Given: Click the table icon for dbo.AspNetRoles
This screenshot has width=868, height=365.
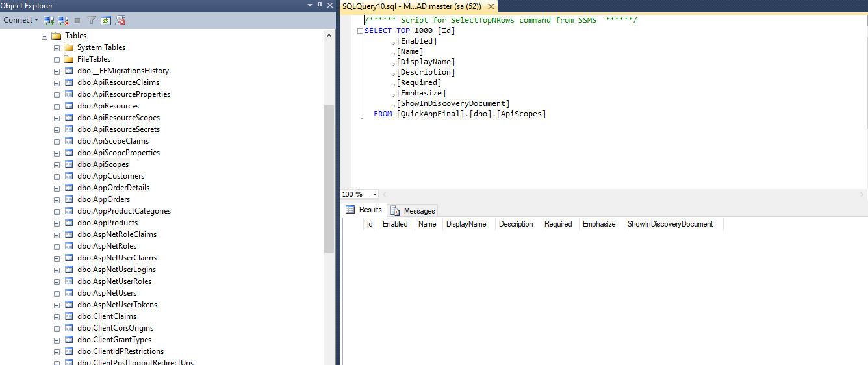Looking at the screenshot, I should (x=68, y=246).
